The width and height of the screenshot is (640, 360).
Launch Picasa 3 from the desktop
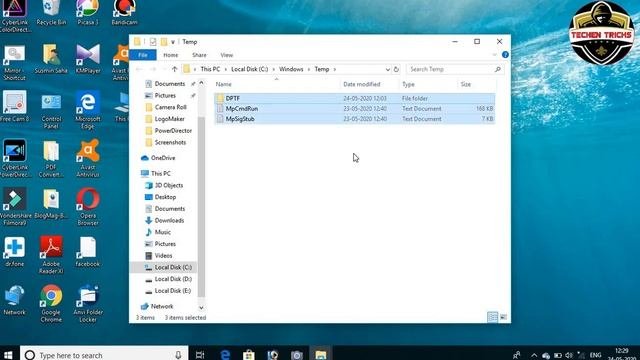point(88,12)
